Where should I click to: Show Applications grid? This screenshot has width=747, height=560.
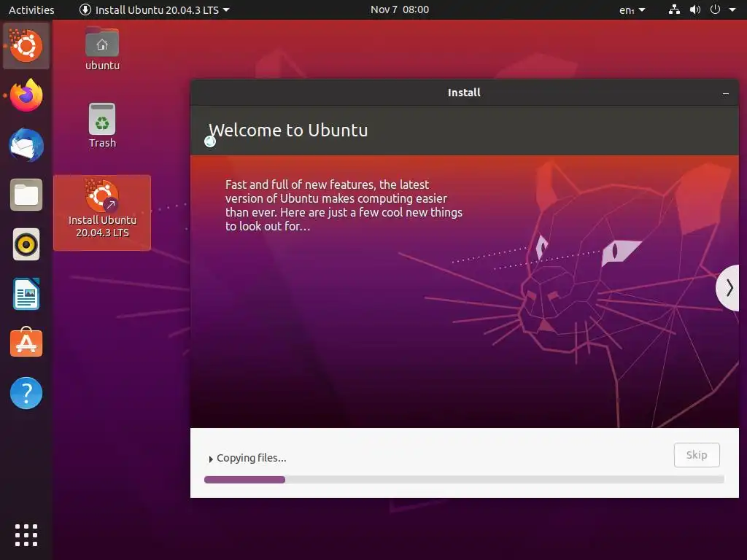pos(26,535)
